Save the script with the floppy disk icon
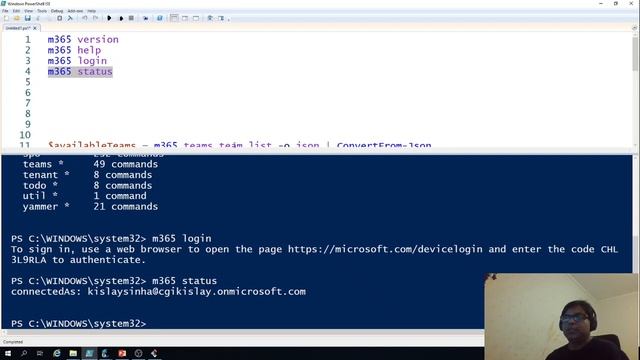This screenshot has width=640, height=360. coord(27,18)
